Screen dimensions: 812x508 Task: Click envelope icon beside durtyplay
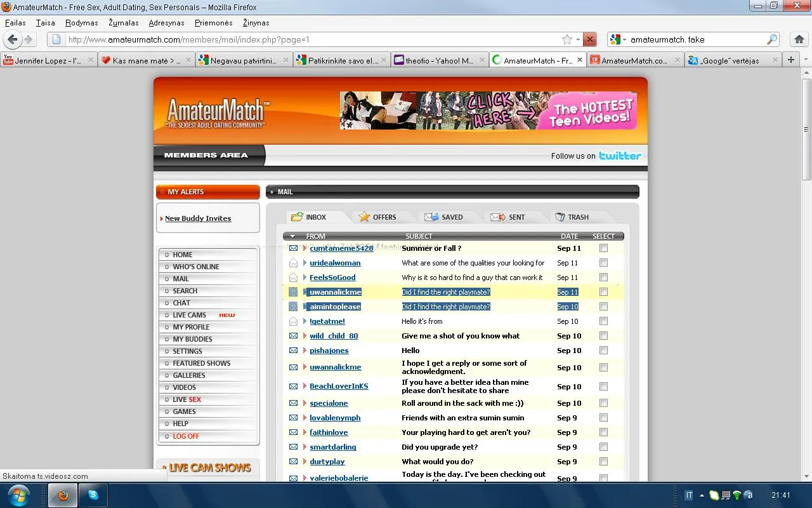tap(294, 462)
